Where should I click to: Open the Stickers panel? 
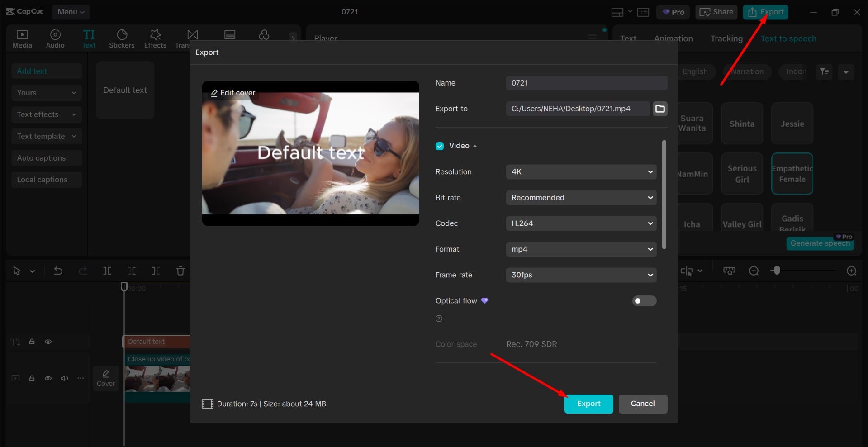122,38
